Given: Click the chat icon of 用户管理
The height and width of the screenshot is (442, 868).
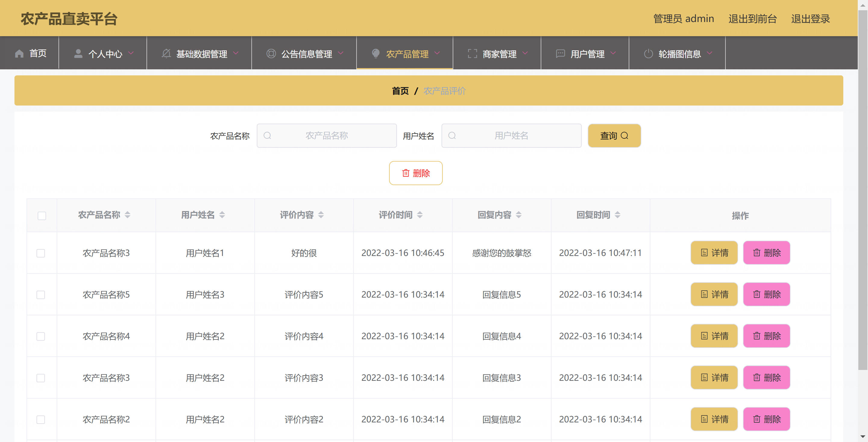Looking at the screenshot, I should (560, 54).
